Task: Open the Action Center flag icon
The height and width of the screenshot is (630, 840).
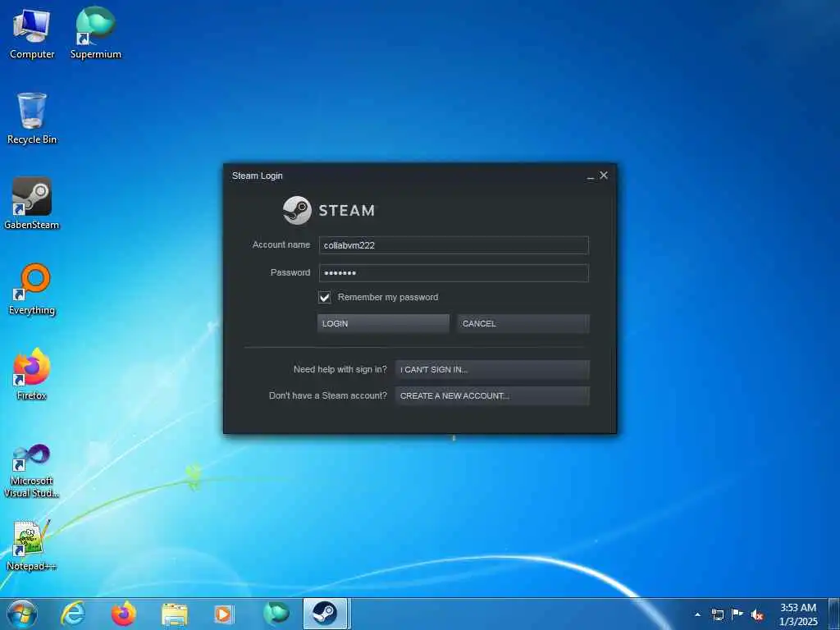Action: click(x=737, y=614)
